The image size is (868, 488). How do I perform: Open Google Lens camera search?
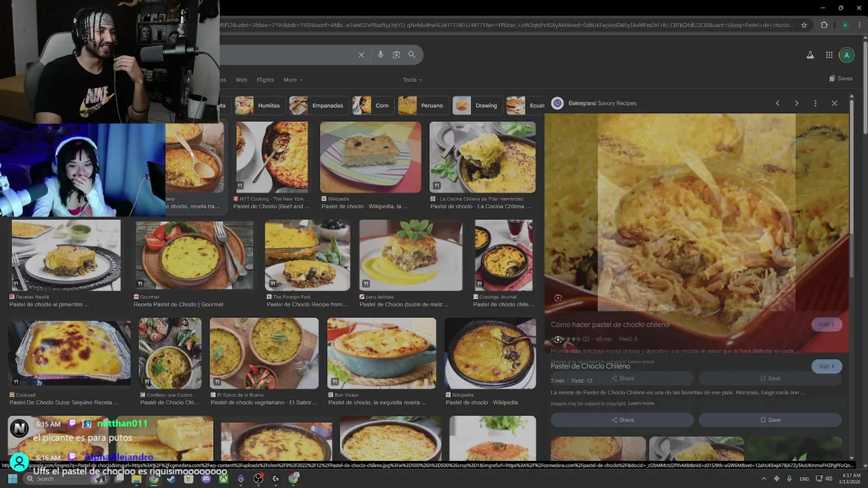396,55
